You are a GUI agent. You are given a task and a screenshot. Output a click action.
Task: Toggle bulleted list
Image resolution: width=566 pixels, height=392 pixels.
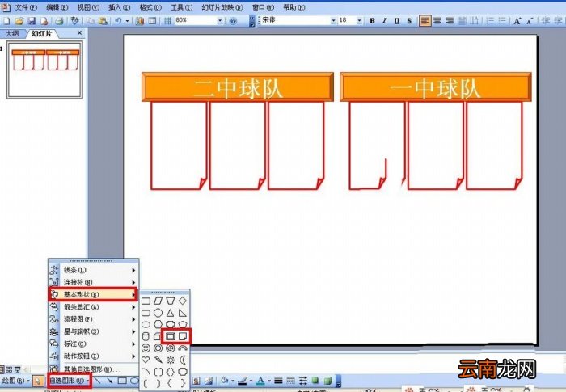[x=502, y=21]
